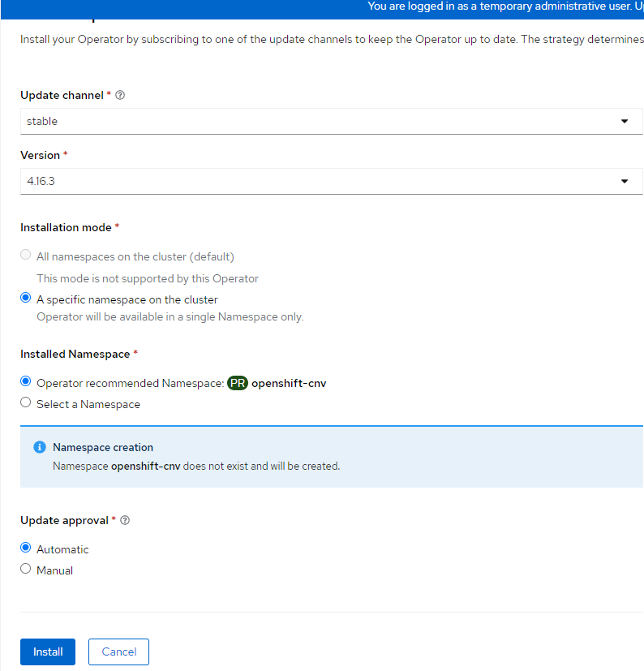Screen dimensions: 644x671
Task: Click the Update channel help icon
Action: (x=120, y=96)
